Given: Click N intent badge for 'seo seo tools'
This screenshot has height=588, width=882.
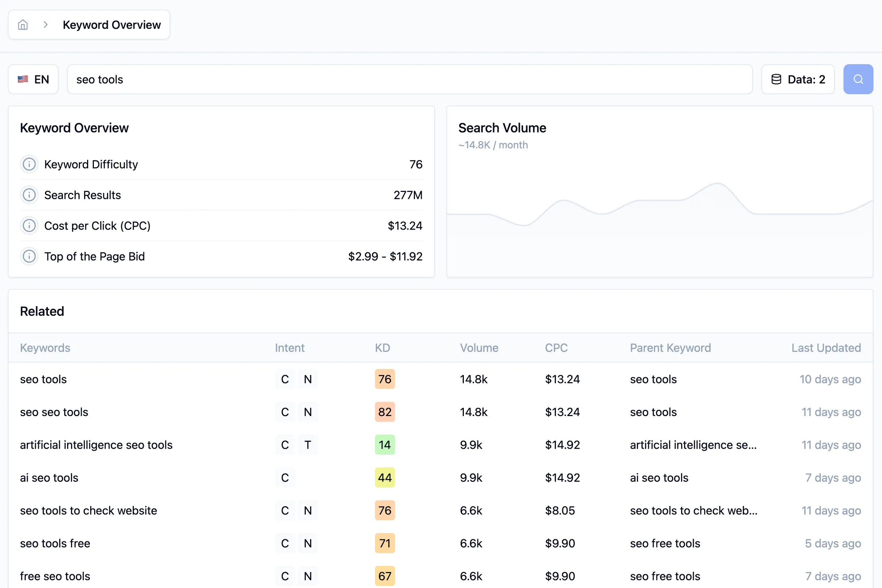Looking at the screenshot, I should click(x=308, y=412).
